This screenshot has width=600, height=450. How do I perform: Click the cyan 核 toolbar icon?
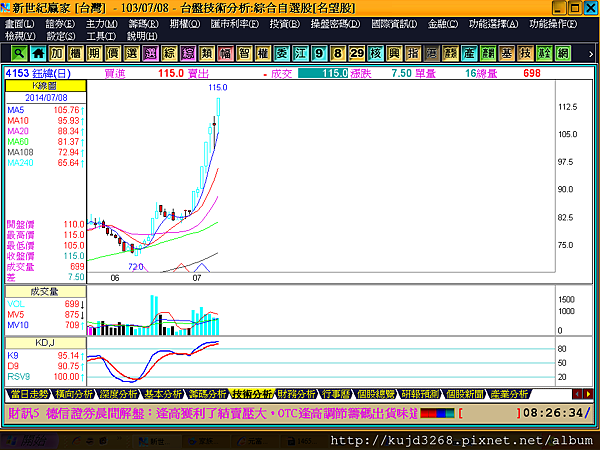tap(376, 53)
